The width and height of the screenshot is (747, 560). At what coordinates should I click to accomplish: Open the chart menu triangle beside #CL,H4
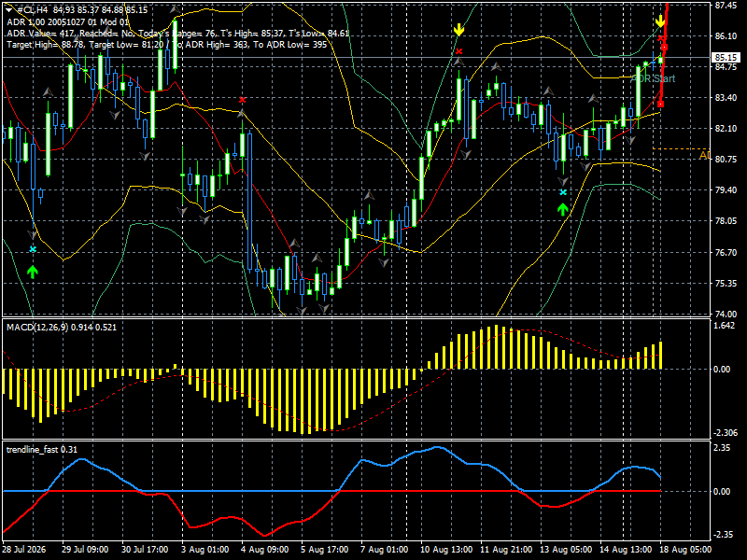click(9, 10)
